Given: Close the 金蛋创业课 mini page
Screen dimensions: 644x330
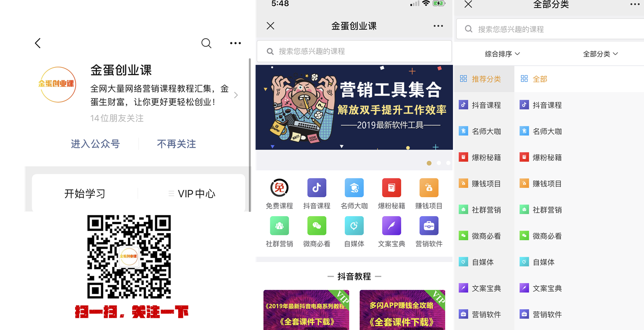Looking at the screenshot, I should click(x=270, y=26).
